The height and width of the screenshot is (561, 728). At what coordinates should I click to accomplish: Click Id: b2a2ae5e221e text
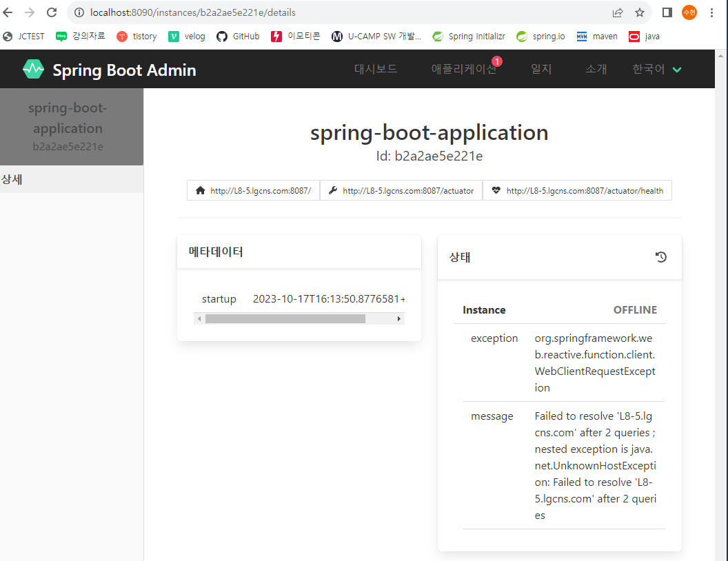(429, 156)
